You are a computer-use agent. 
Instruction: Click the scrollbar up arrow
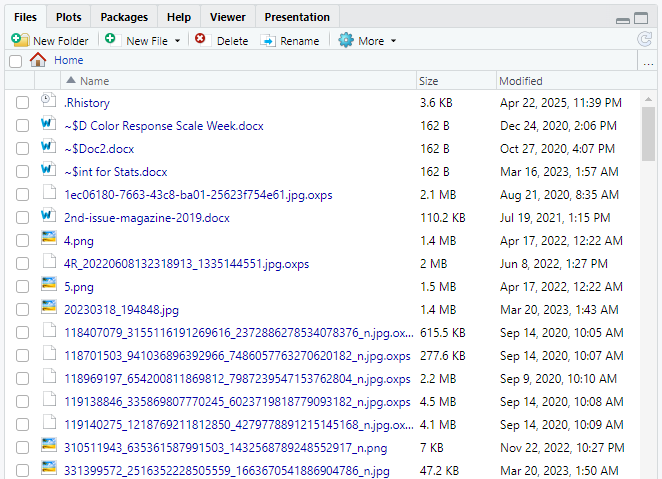pos(648,100)
